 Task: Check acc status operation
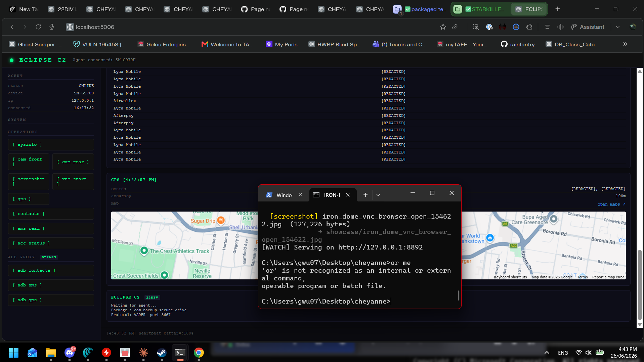51,243
